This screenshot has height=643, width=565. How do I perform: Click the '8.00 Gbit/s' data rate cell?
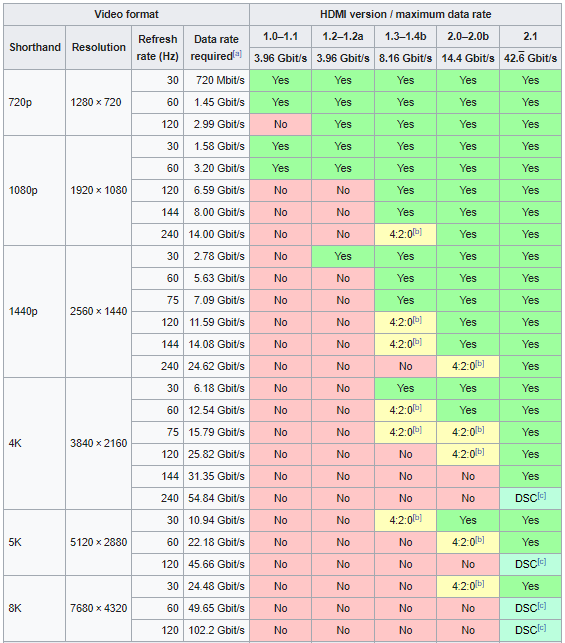pyautogui.click(x=216, y=212)
